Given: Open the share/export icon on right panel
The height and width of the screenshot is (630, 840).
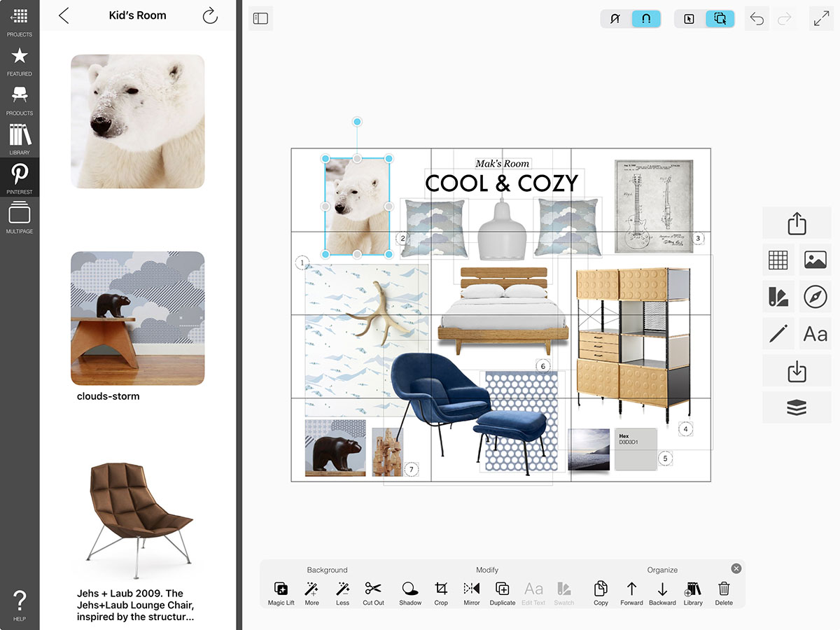Looking at the screenshot, I should coord(797,224).
